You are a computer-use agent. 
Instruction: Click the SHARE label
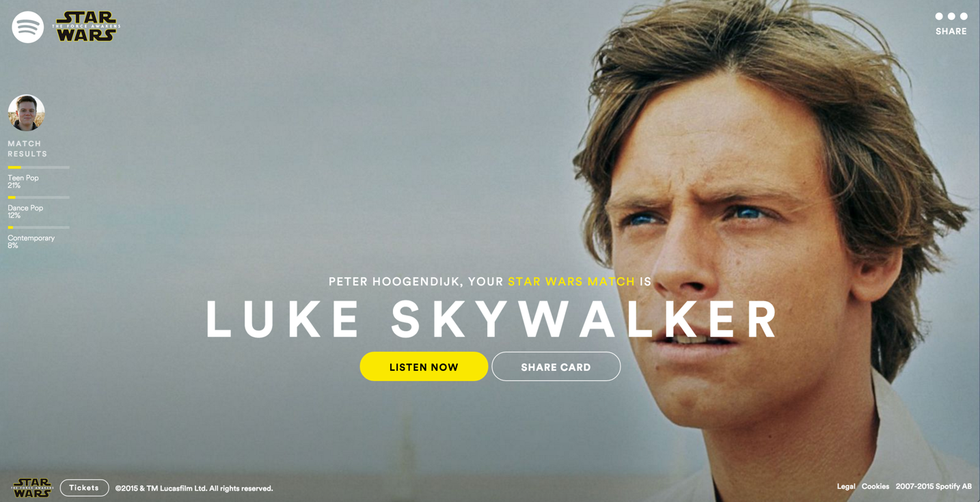tap(951, 31)
